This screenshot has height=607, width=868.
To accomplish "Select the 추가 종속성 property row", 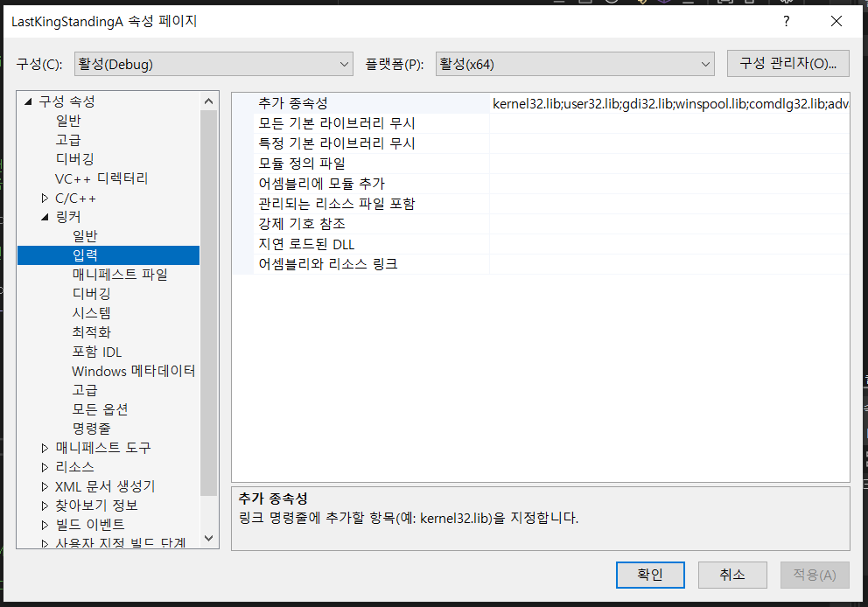I will [x=541, y=103].
